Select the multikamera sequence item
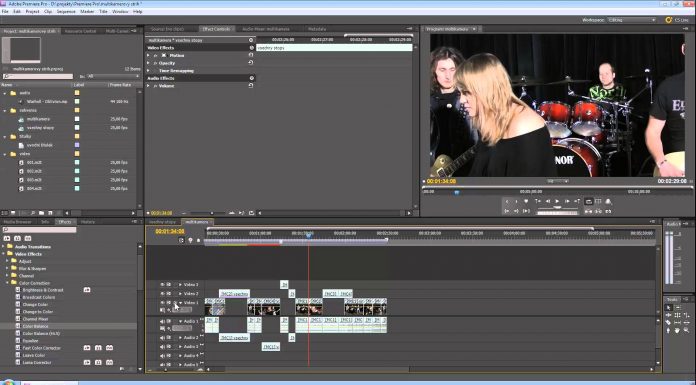 (x=38, y=119)
